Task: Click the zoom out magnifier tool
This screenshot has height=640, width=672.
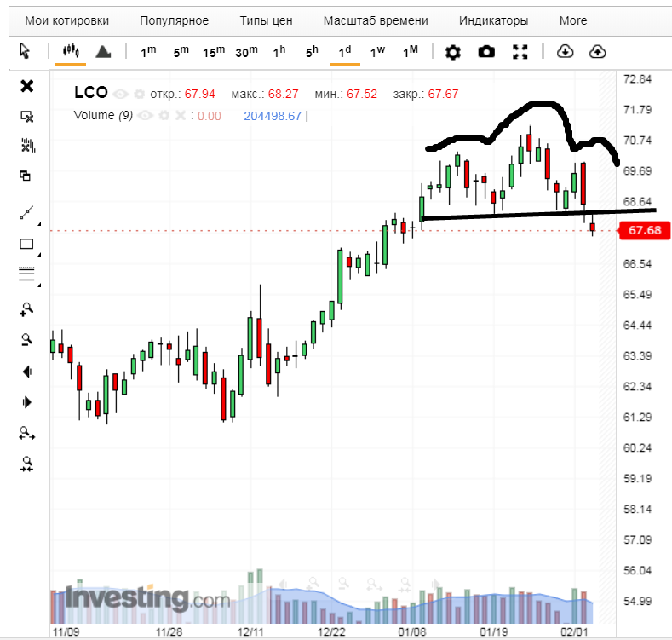Action: (26, 340)
